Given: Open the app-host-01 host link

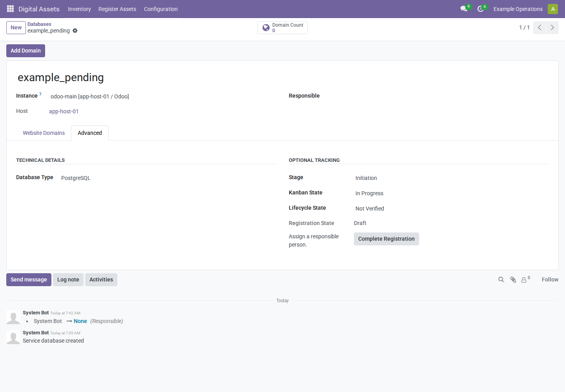Looking at the screenshot, I should coord(64,111).
